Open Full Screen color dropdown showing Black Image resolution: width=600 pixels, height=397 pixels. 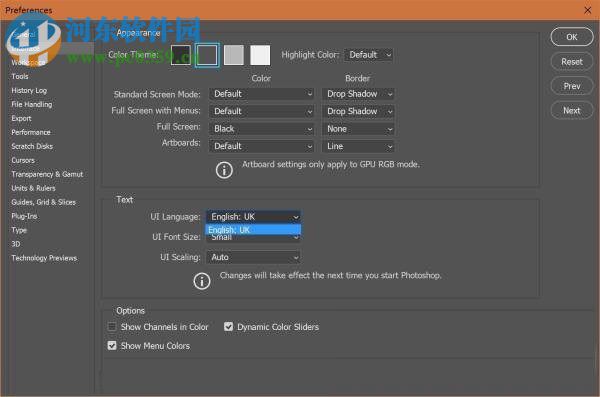click(262, 129)
